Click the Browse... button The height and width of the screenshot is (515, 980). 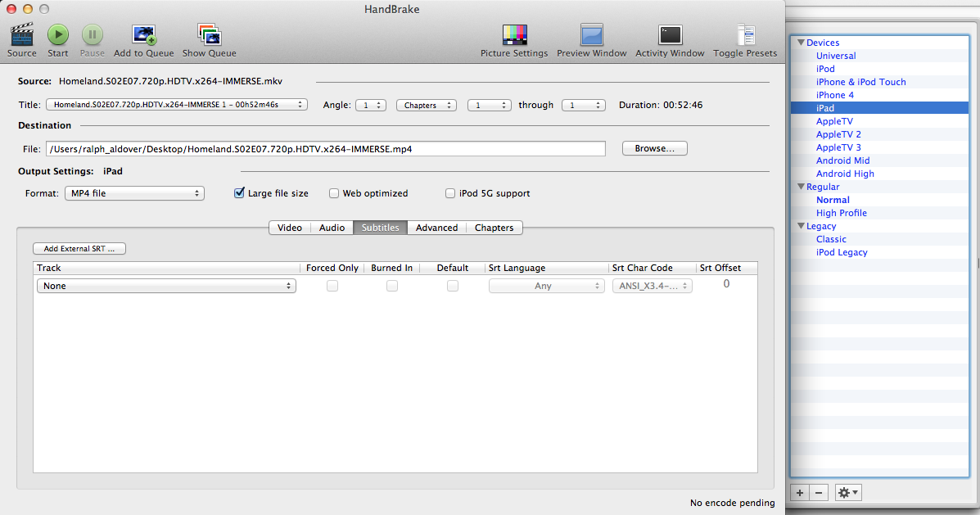click(x=654, y=149)
